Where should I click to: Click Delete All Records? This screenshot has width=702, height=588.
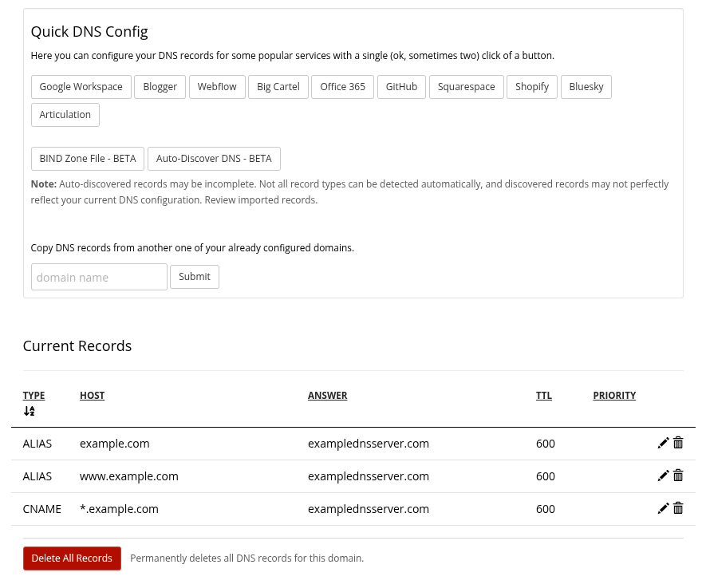[x=72, y=558]
